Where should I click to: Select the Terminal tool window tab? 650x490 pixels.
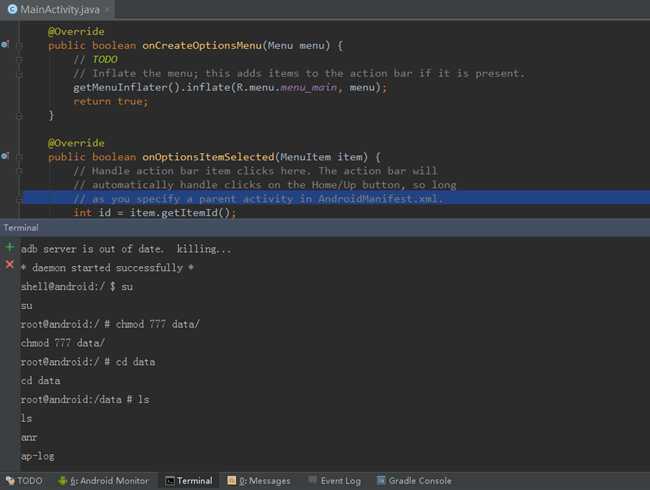click(x=189, y=481)
